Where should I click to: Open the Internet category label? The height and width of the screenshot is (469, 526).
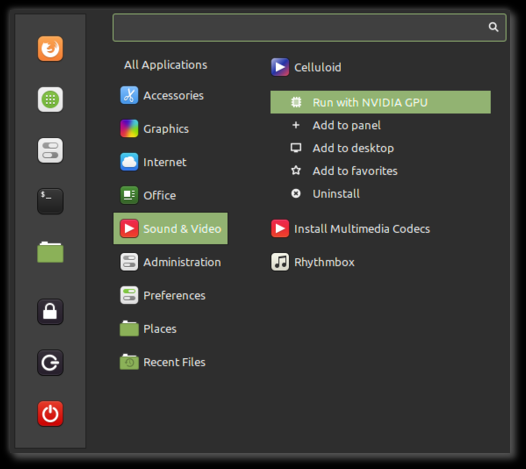165,162
